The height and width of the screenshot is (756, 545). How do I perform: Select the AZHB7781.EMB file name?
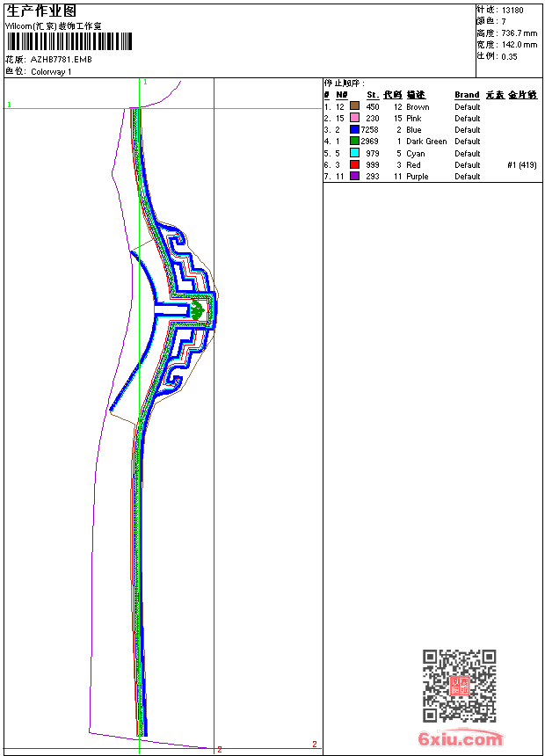[61, 60]
